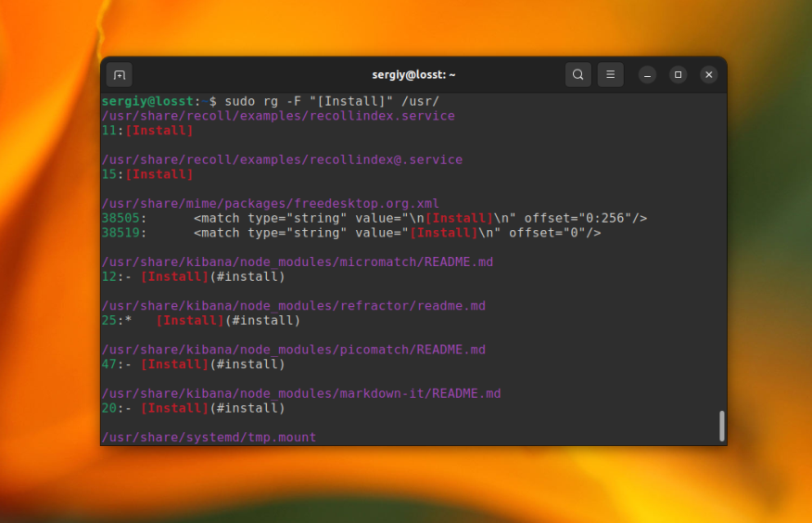Viewport: 812px width, 523px height.
Task: Click the refractor/readme.md path
Action: (x=293, y=305)
